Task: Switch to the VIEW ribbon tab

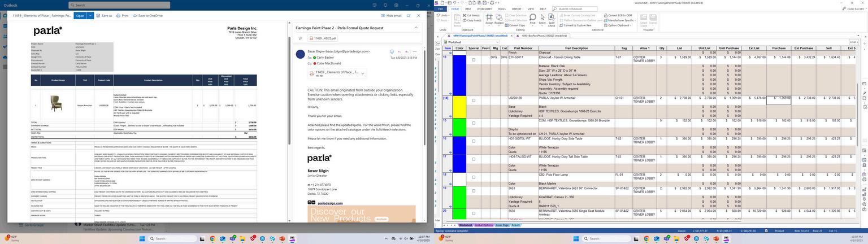Action: (x=531, y=9)
